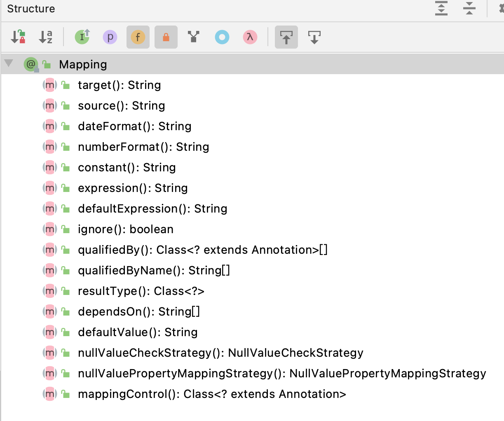Toggle Show Lambdas filter
Viewport: 504px width, 421px height.
250,37
